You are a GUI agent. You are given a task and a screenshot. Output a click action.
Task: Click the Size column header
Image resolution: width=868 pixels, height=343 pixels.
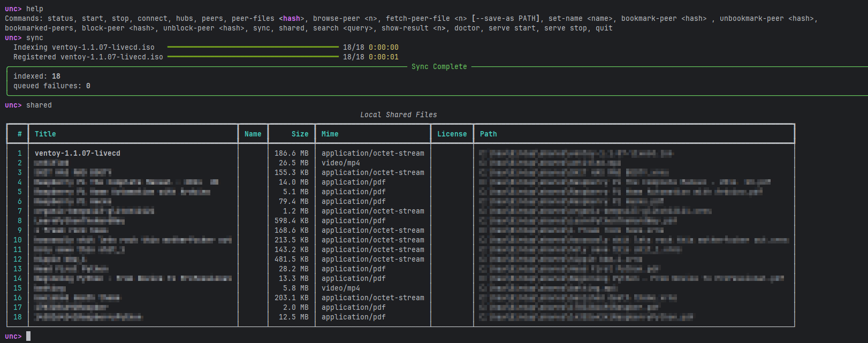pos(300,134)
